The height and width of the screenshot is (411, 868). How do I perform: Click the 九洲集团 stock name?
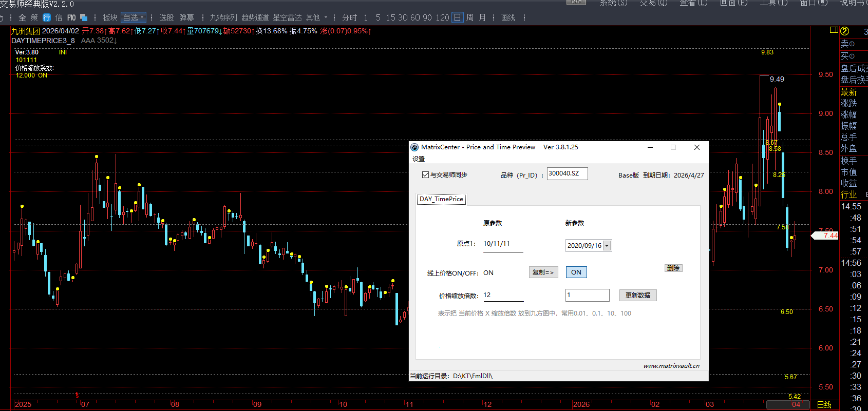pos(26,31)
